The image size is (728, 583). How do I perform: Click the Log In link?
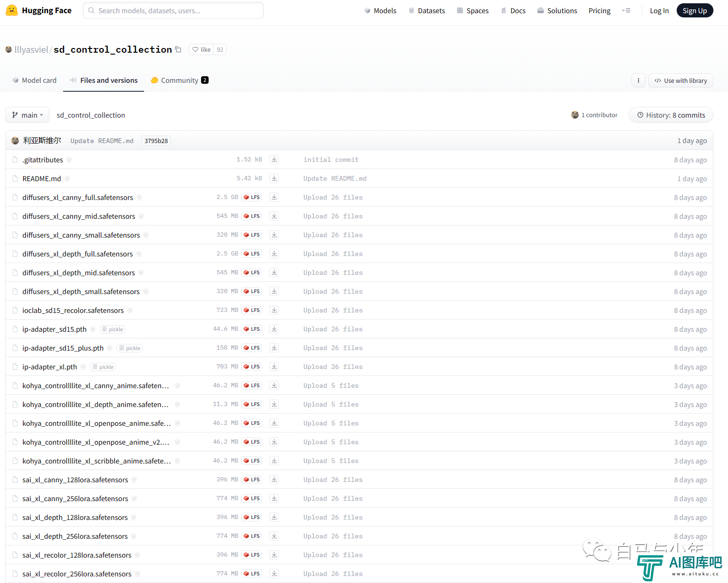pos(659,10)
